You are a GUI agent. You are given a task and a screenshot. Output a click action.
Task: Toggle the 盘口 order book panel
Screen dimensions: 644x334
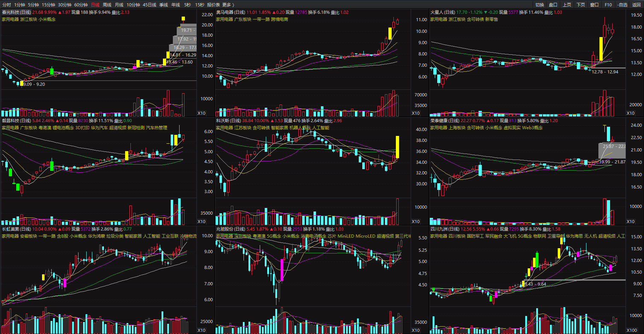click(553, 5)
